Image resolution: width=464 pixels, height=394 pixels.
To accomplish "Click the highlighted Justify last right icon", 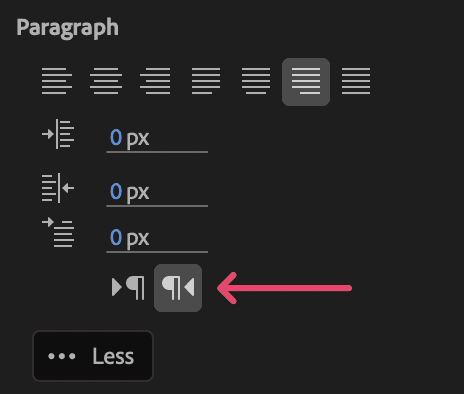I will pyautogui.click(x=306, y=82).
